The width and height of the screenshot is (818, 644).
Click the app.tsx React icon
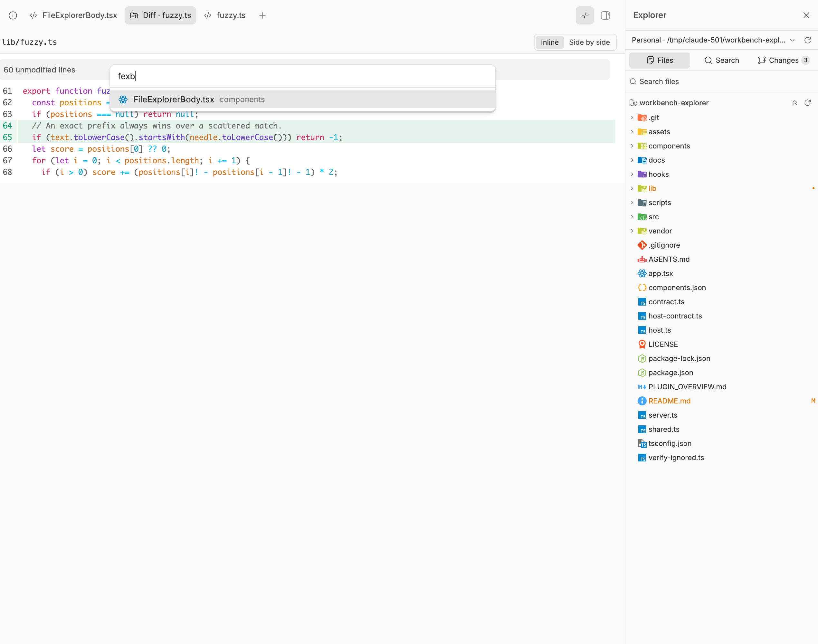pyautogui.click(x=642, y=273)
